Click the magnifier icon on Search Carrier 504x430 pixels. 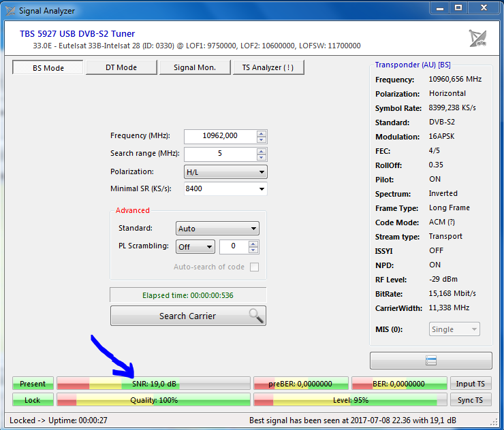coord(255,316)
